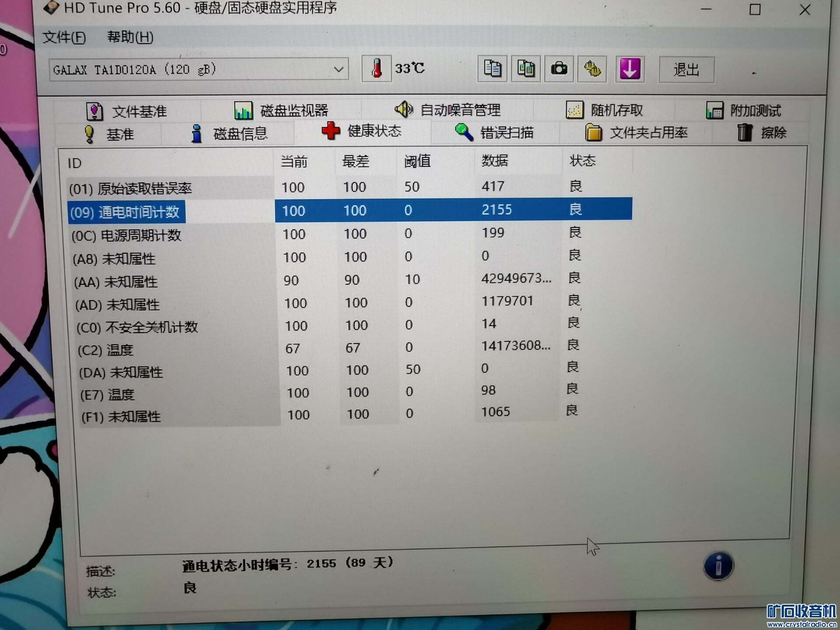Copy info to clipboard toolbar icon

point(492,69)
